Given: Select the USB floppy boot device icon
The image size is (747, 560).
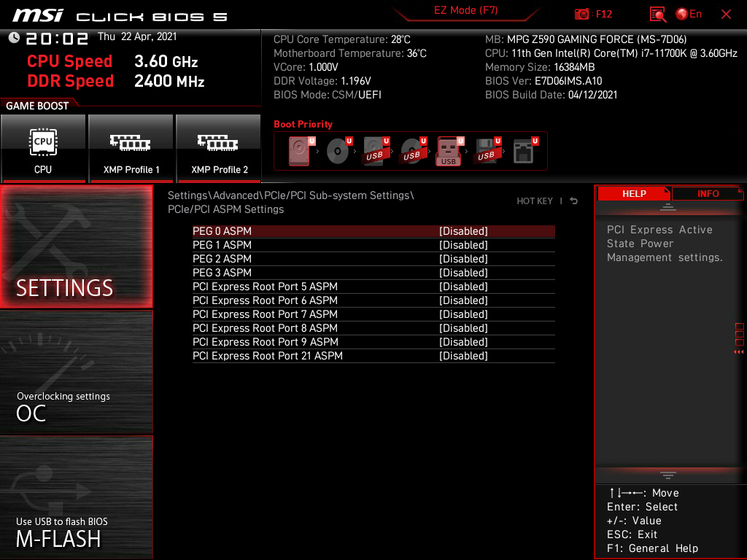Looking at the screenshot, I should click(487, 151).
